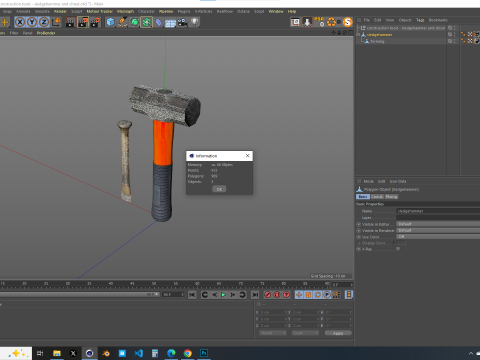Open the ProRender viewport menu
The image size is (480, 360).
(x=46, y=33)
